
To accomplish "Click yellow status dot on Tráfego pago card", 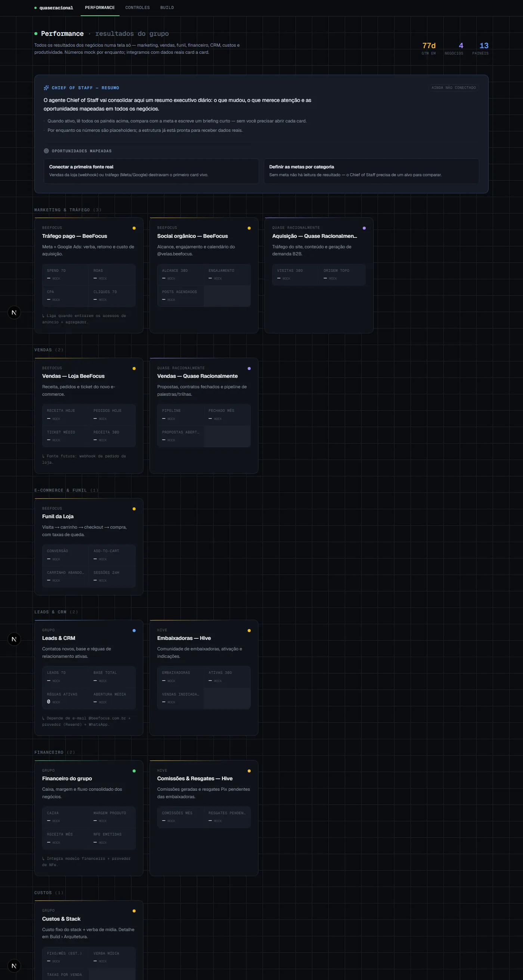I will (x=134, y=228).
